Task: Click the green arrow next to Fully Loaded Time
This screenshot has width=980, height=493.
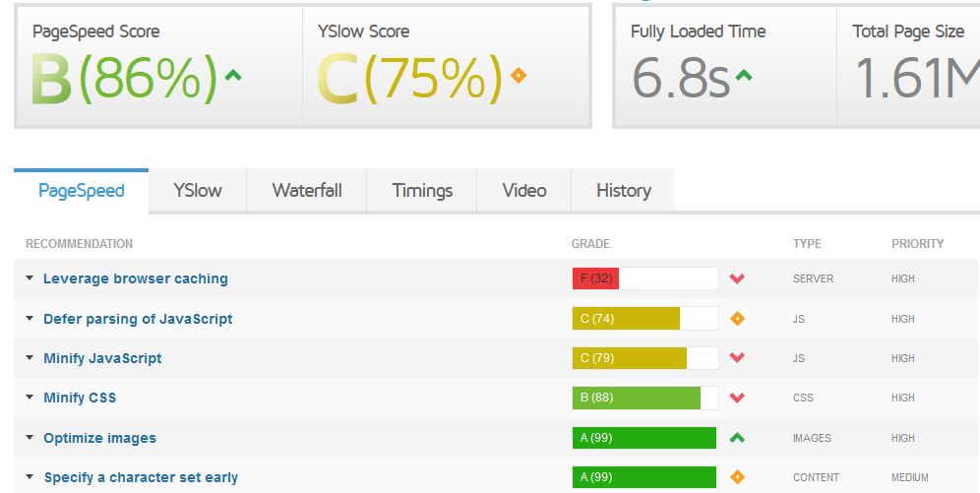Action: 745,75
